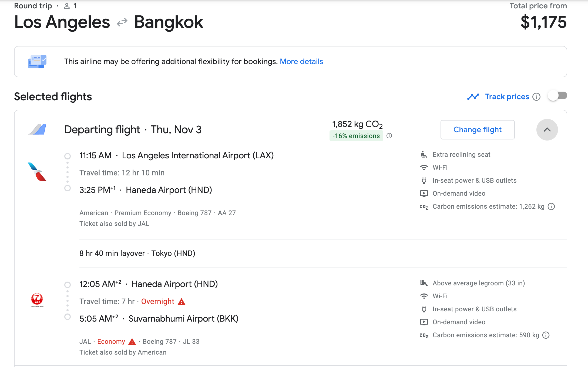The height and width of the screenshot is (367, 588).
Task: Click the Overnight warning triangle icon
Action: 182,302
